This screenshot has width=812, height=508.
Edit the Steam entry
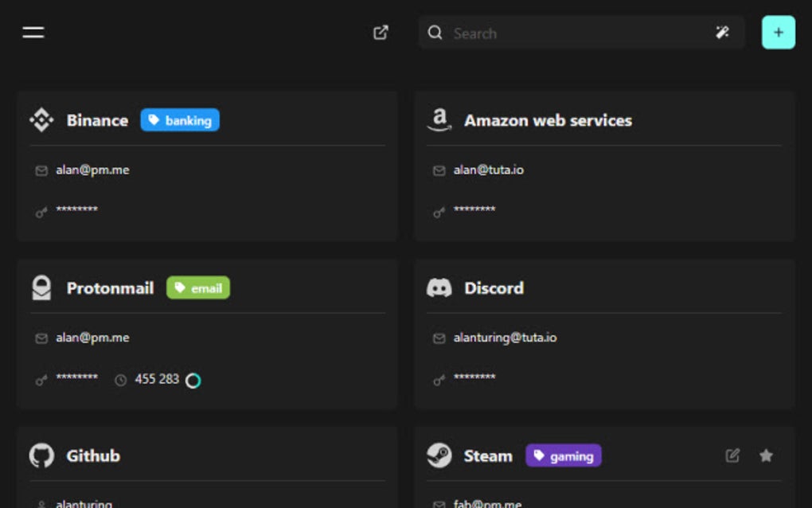pyautogui.click(x=732, y=455)
